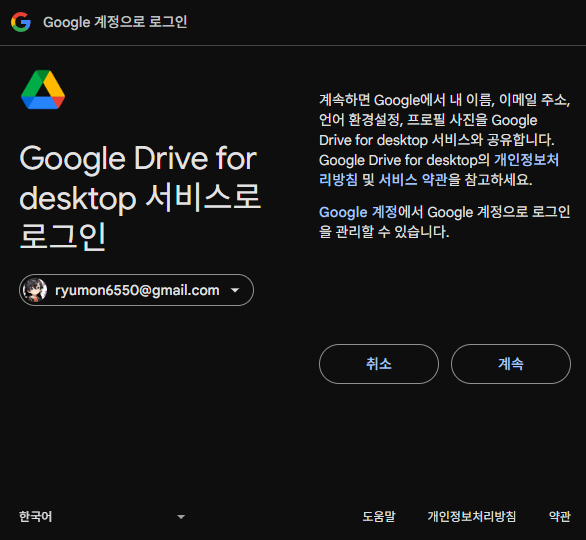586x540 pixels.
Task: Expand the account dropdown arrow beside the email
Action: click(235, 290)
